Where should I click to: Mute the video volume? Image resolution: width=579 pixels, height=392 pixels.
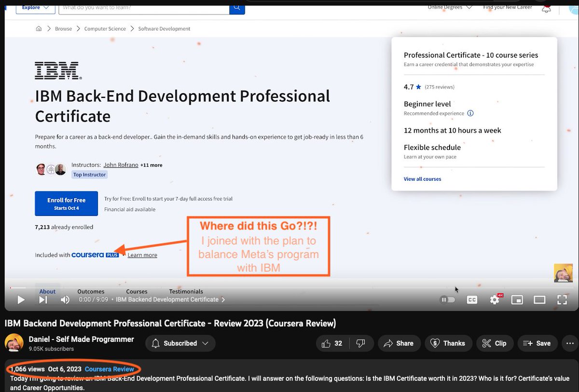click(x=65, y=300)
